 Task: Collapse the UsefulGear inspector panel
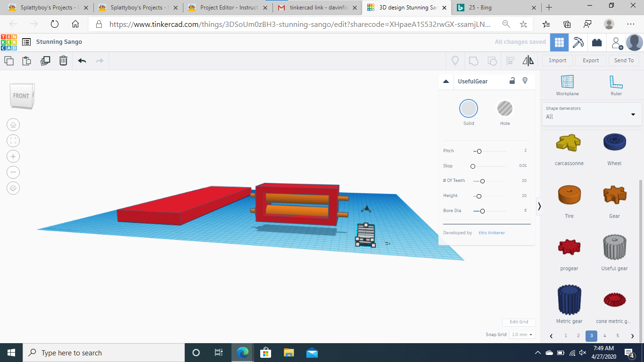[446, 82]
